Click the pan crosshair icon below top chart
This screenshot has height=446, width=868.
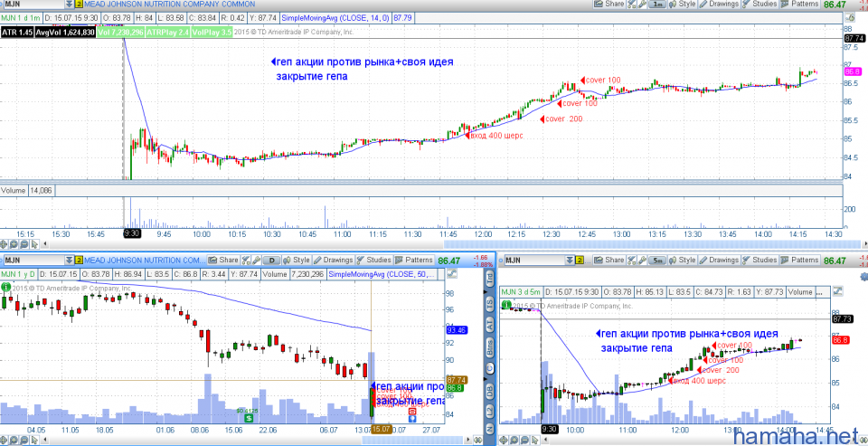coord(4,243)
